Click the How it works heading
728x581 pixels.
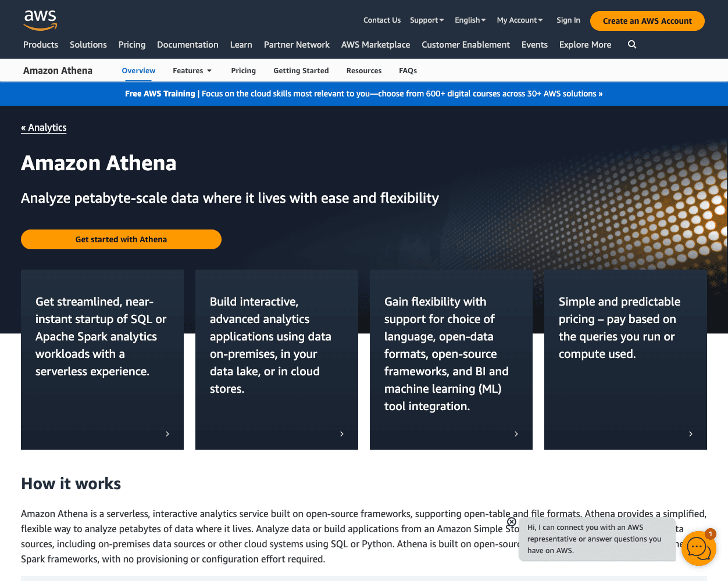(71, 484)
